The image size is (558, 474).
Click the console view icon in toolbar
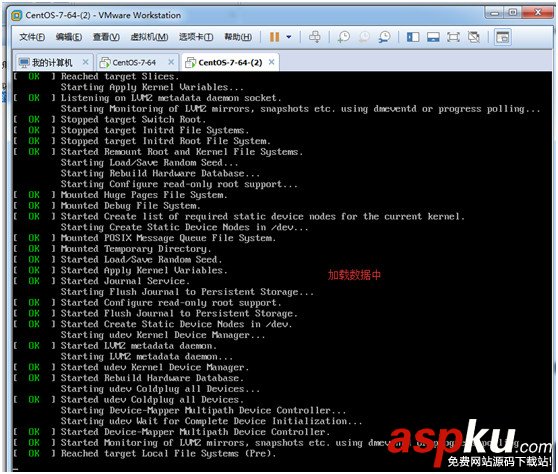click(x=502, y=37)
